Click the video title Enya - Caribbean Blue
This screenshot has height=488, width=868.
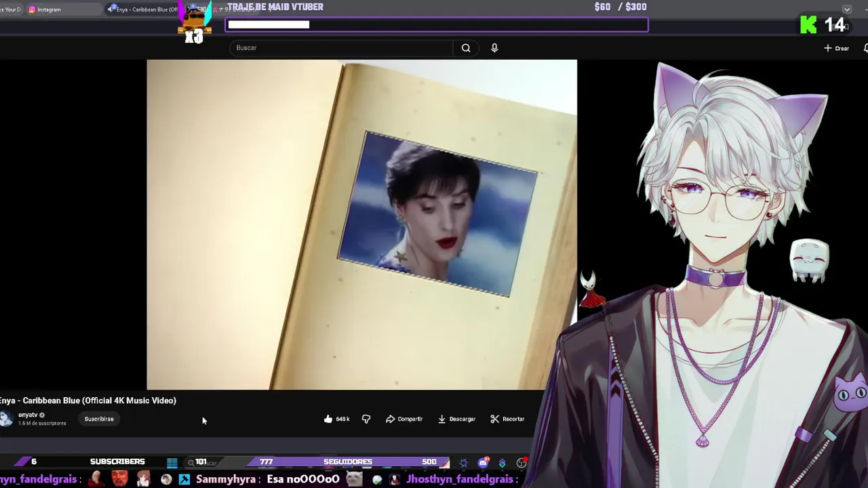coord(88,401)
